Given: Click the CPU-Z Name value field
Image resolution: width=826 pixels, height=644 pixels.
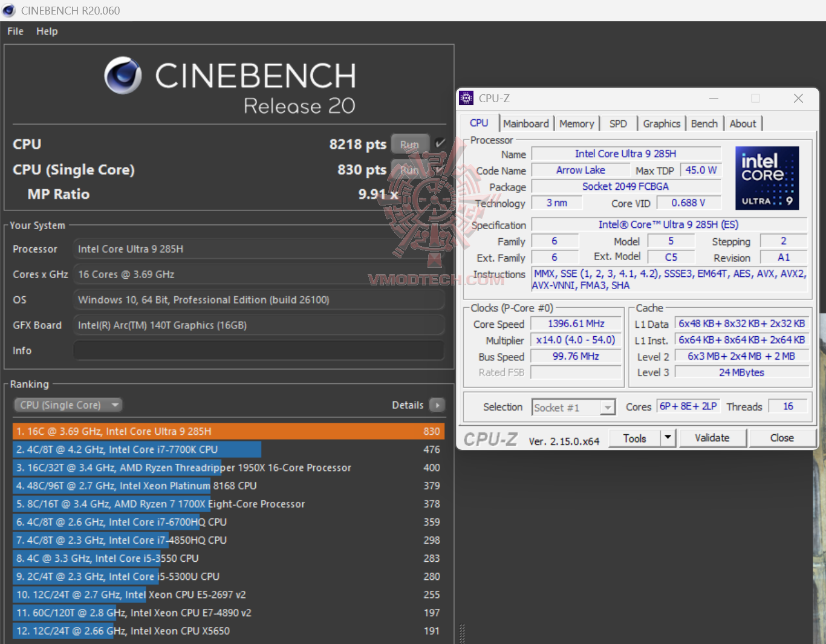Looking at the screenshot, I should pyautogui.click(x=626, y=154).
